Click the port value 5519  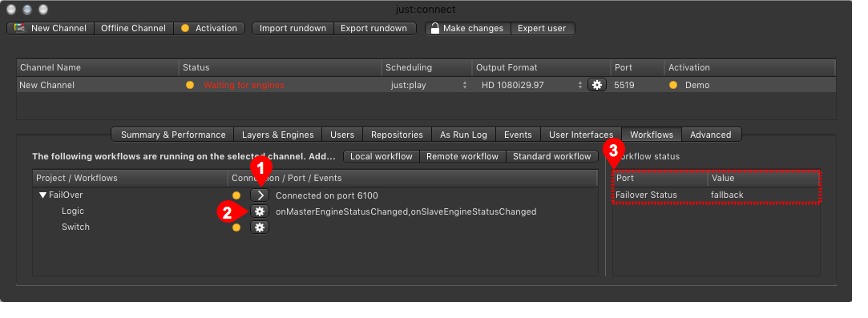624,85
